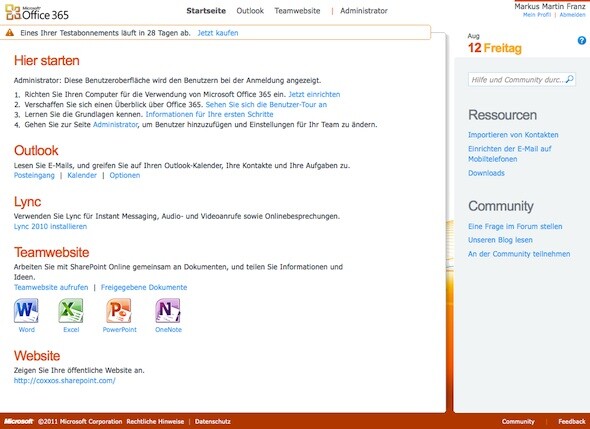Click the Office 365 logo

pyautogui.click(x=37, y=12)
